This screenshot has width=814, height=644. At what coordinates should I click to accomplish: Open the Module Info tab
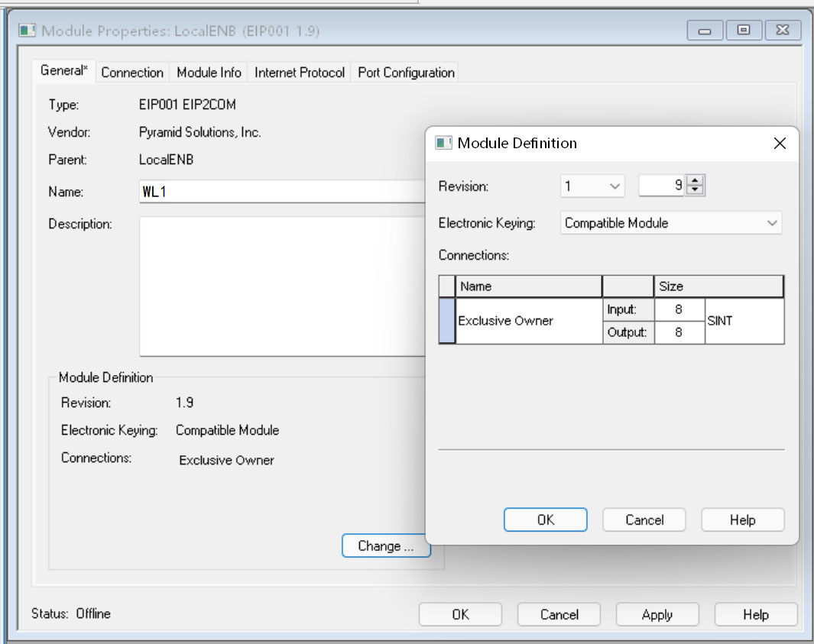(x=209, y=73)
